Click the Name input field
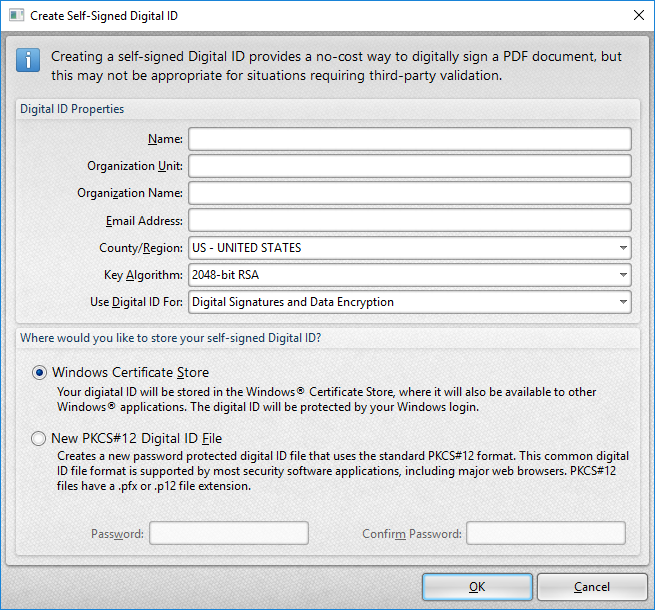This screenshot has width=655, height=610. coord(409,139)
